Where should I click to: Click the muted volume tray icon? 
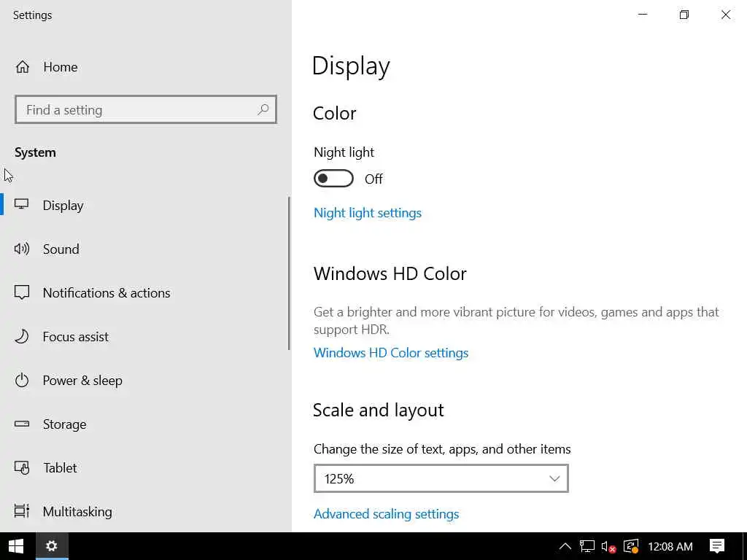[x=608, y=547]
